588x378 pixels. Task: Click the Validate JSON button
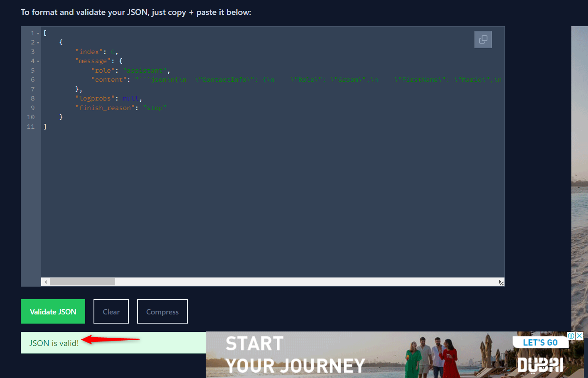[x=53, y=312]
